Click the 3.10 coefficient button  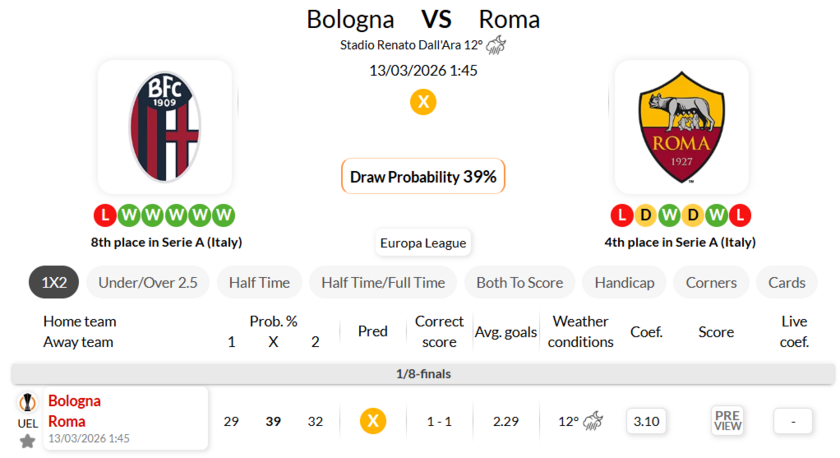pyautogui.click(x=646, y=421)
